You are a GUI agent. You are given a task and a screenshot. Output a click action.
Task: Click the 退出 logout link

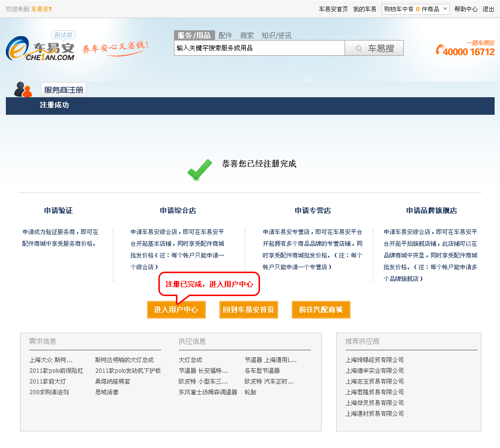tap(488, 9)
